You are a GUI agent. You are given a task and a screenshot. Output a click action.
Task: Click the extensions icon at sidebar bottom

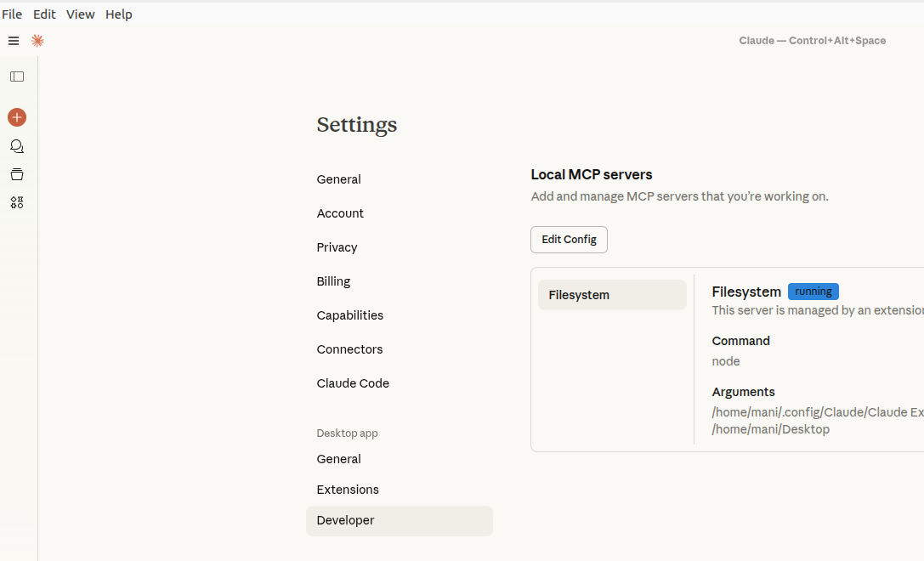tap(16, 202)
